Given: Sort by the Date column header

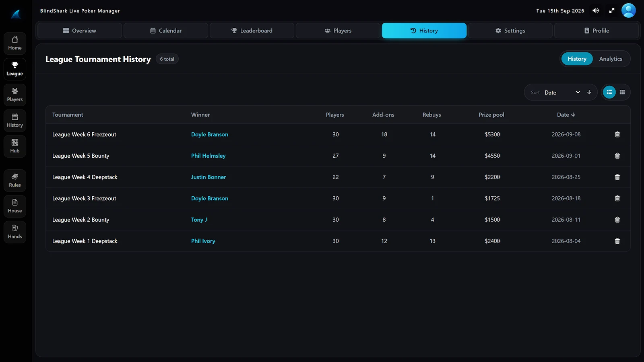Looking at the screenshot, I should point(566,115).
